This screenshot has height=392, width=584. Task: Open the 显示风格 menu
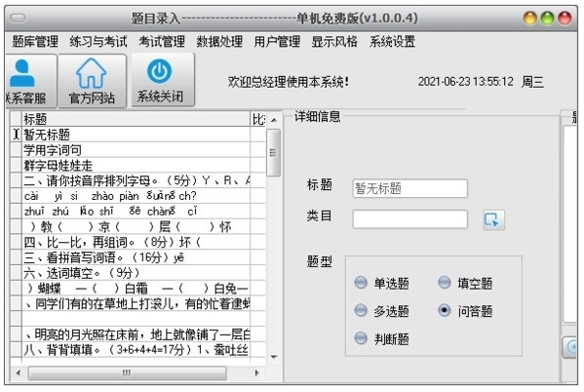click(x=334, y=41)
